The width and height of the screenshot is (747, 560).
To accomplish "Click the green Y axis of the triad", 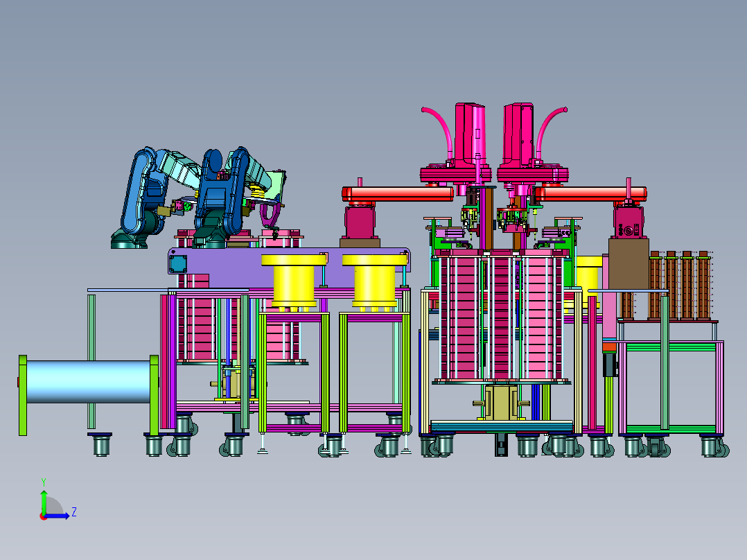I will pos(44,501).
